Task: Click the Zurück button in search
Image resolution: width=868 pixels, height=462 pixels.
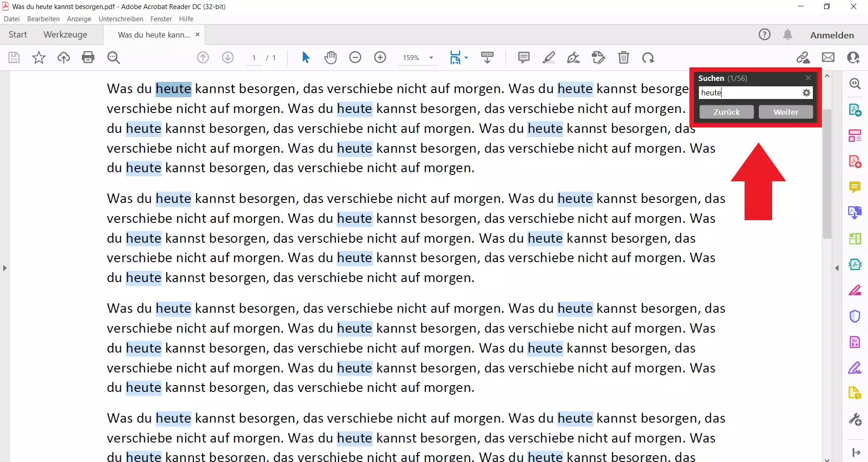Action: click(726, 112)
